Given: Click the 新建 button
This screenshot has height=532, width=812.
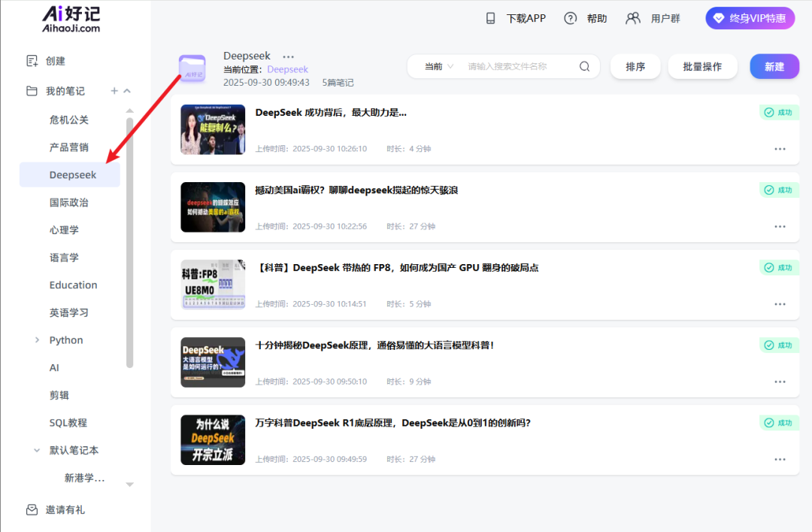Looking at the screenshot, I should coord(774,66).
